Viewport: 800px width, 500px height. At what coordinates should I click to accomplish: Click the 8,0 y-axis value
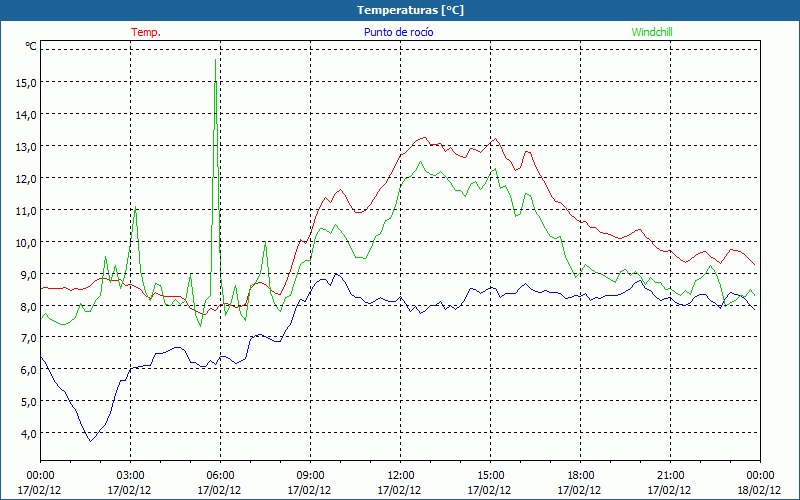29,306
